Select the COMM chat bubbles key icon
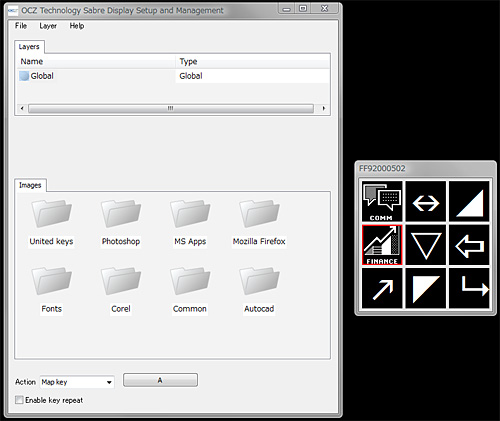500x421 pixels. (x=382, y=202)
